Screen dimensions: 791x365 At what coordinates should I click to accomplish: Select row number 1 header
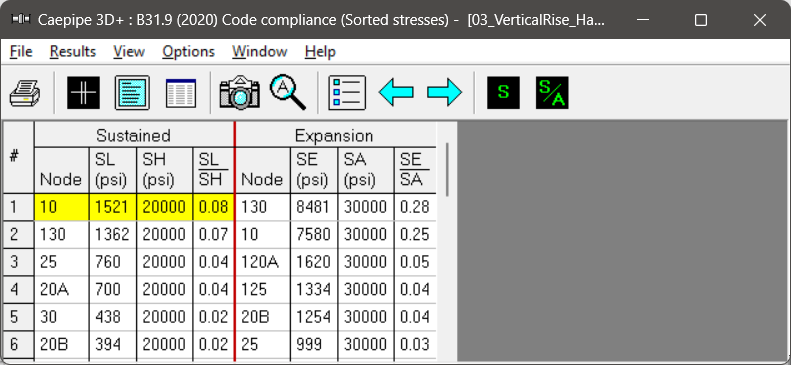(18, 207)
